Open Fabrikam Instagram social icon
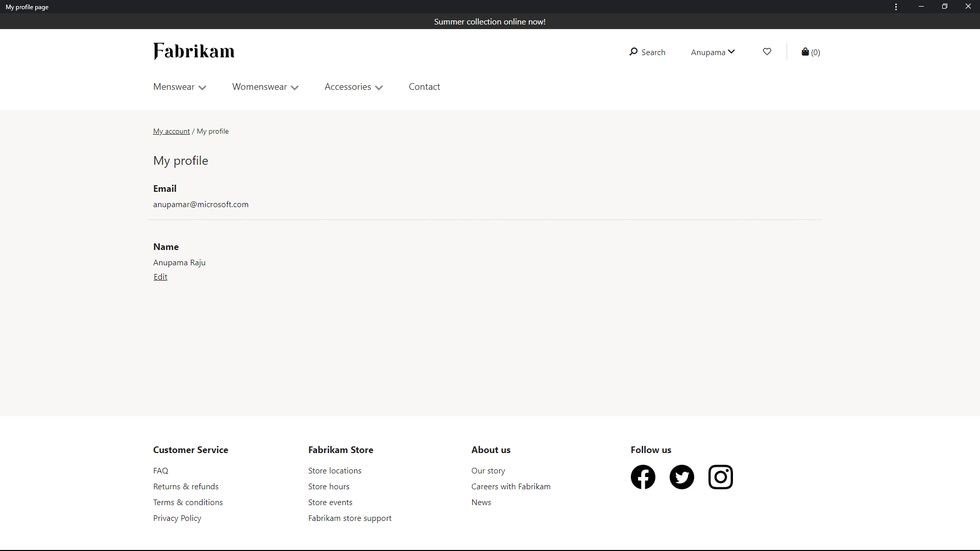 pos(720,477)
